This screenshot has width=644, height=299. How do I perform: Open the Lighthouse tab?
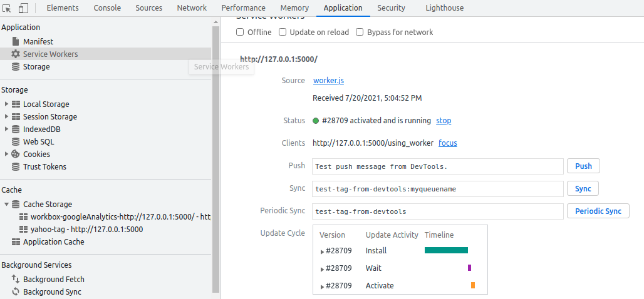click(x=444, y=8)
